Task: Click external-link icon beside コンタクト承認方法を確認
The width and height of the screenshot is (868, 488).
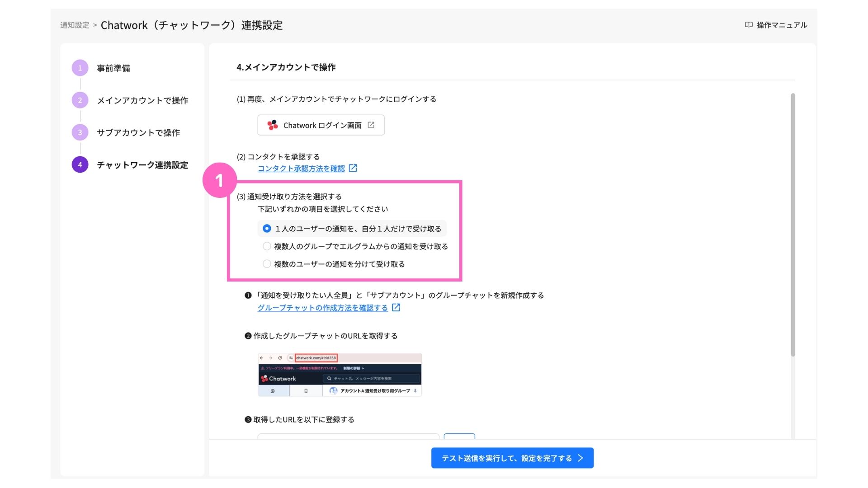Action: click(x=353, y=168)
